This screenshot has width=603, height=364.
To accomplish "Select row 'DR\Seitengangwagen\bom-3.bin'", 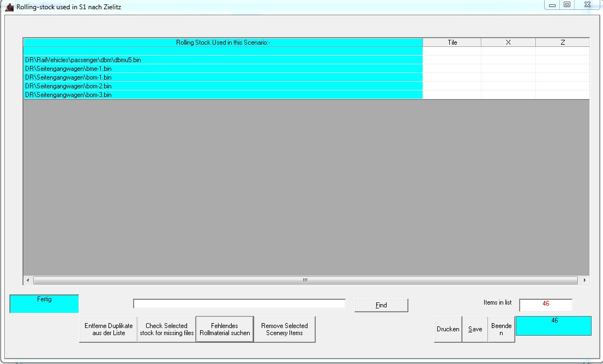I will tap(223, 95).
